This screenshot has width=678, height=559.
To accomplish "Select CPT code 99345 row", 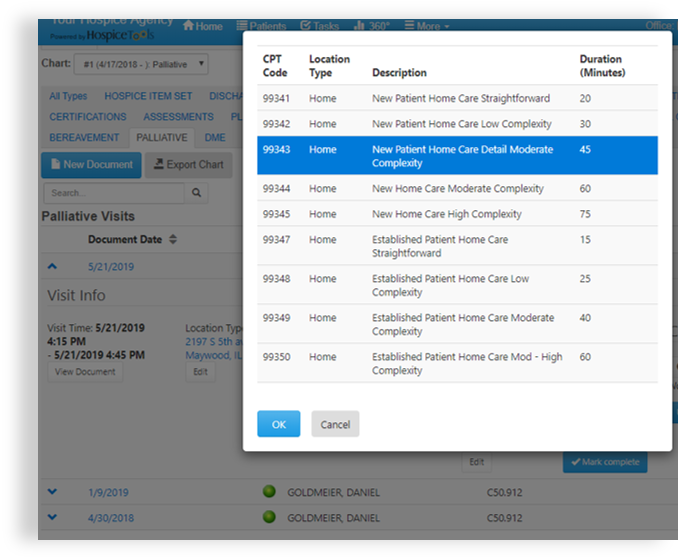I will pos(457,214).
